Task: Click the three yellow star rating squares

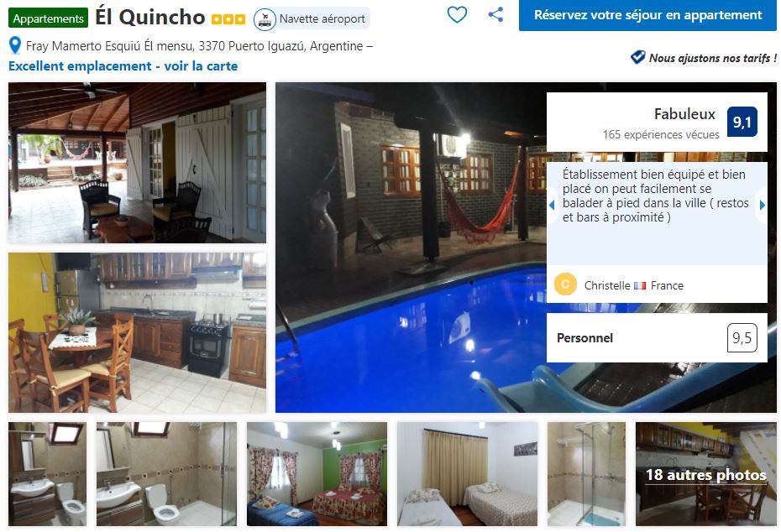Action: point(228,20)
